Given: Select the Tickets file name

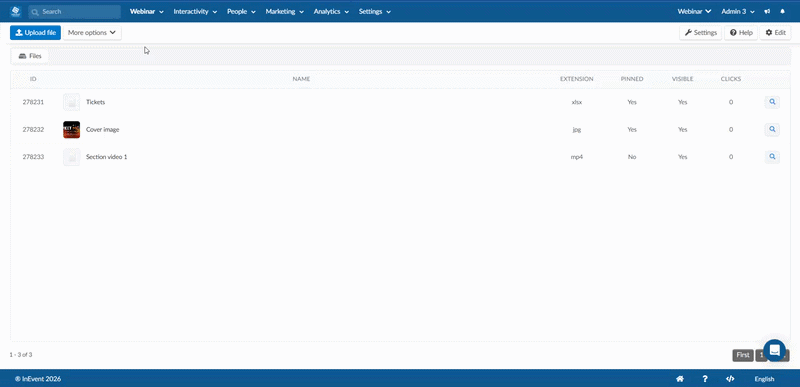Looking at the screenshot, I should pos(95,102).
